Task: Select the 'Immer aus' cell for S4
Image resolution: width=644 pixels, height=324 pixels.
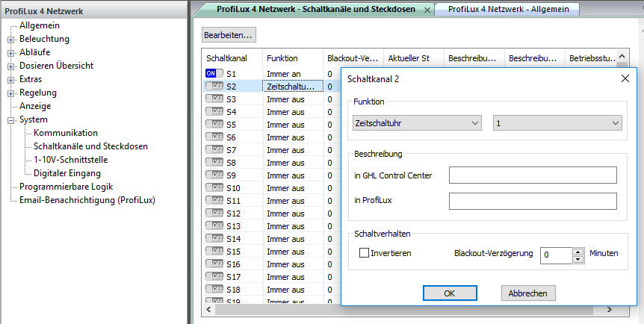Action: tap(293, 112)
